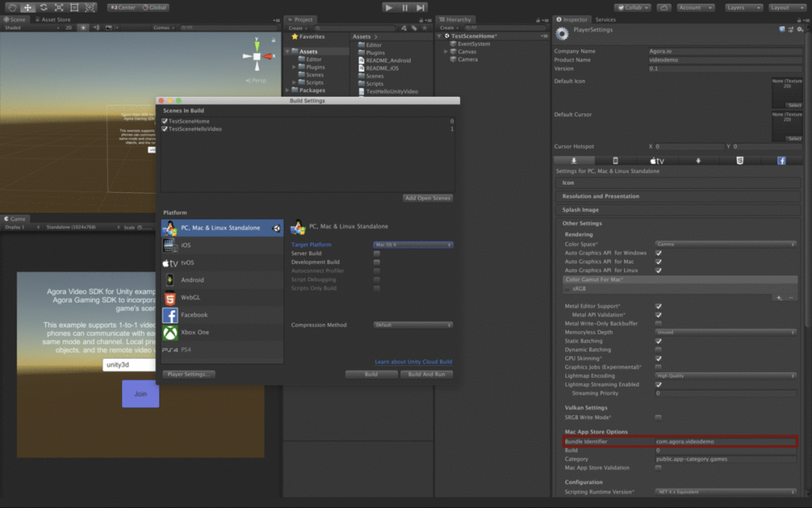
Task: Choose Android platform in Build Settings
Action: [x=222, y=280]
